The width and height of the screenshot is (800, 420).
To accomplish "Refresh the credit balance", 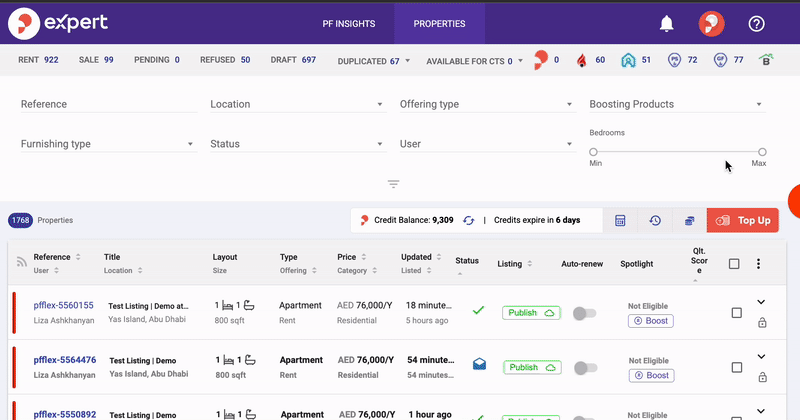I will tap(468, 220).
